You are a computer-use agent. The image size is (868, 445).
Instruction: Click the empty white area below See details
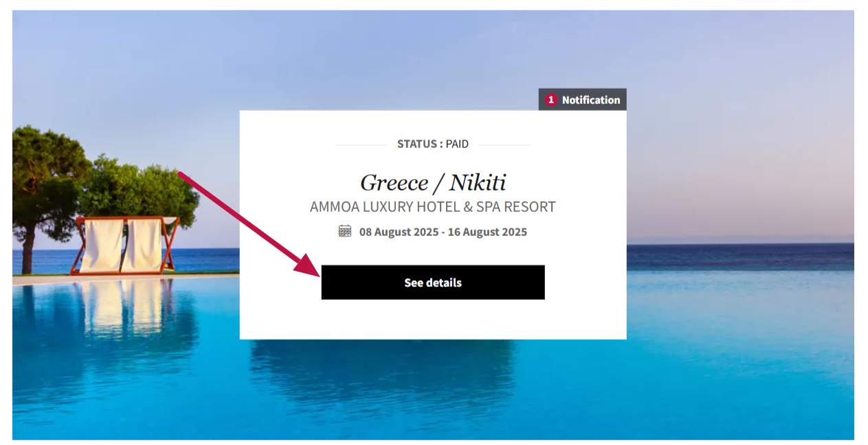coord(433,319)
